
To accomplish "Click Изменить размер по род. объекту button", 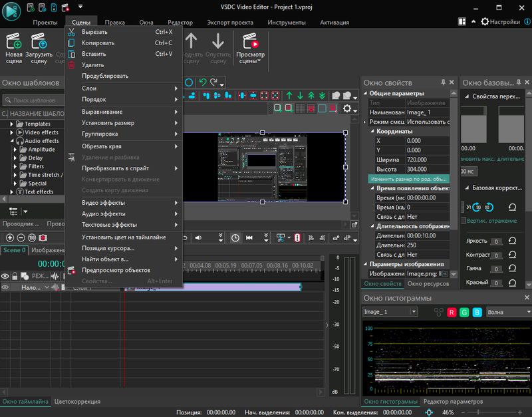I will click(x=408, y=180).
